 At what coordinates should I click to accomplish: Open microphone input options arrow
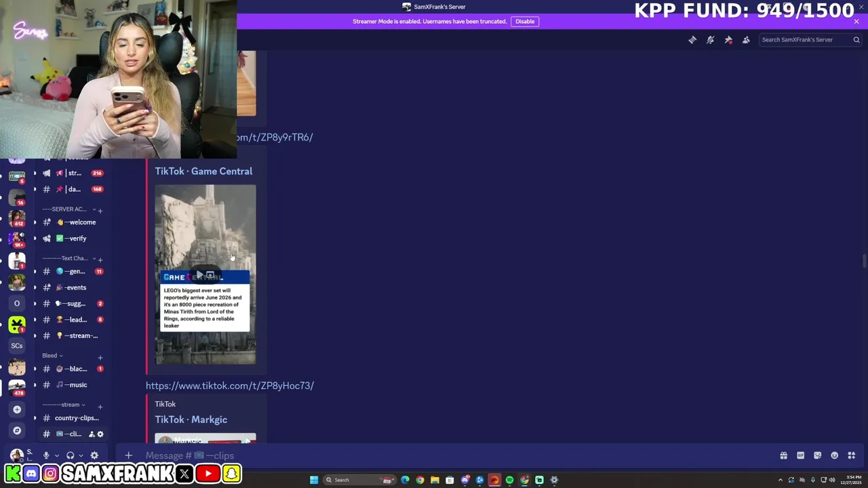(56, 455)
